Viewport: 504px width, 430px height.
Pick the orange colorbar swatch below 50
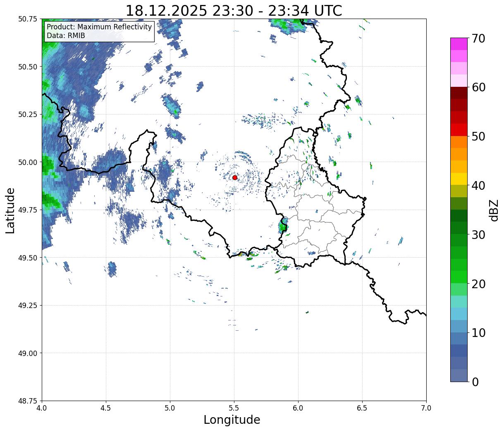[x=459, y=142]
